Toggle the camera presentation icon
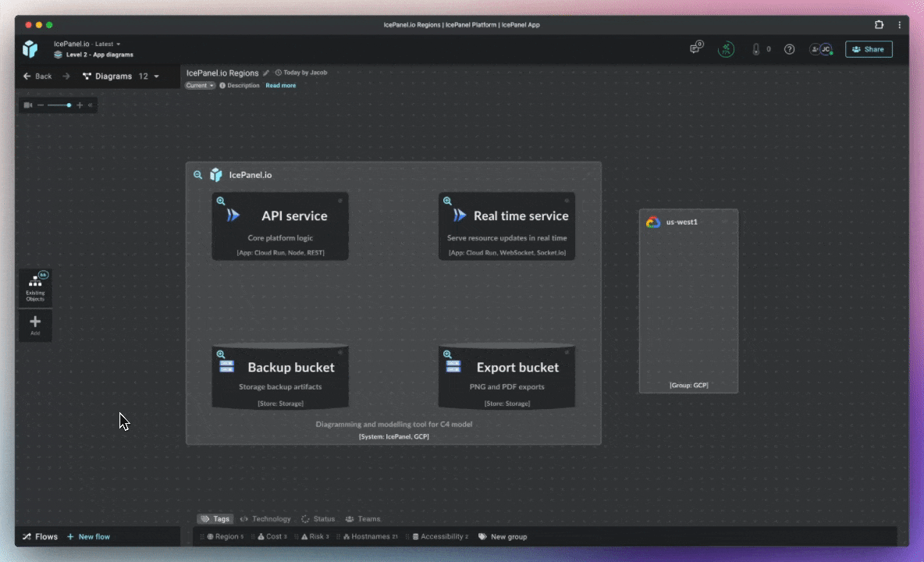Viewport: 924px width, 562px height. (x=28, y=105)
